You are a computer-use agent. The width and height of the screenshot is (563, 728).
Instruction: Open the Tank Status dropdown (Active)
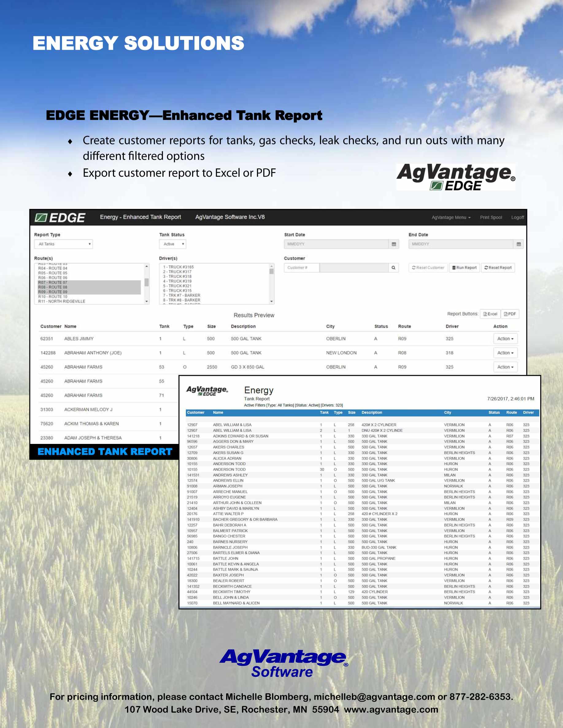[172, 244]
